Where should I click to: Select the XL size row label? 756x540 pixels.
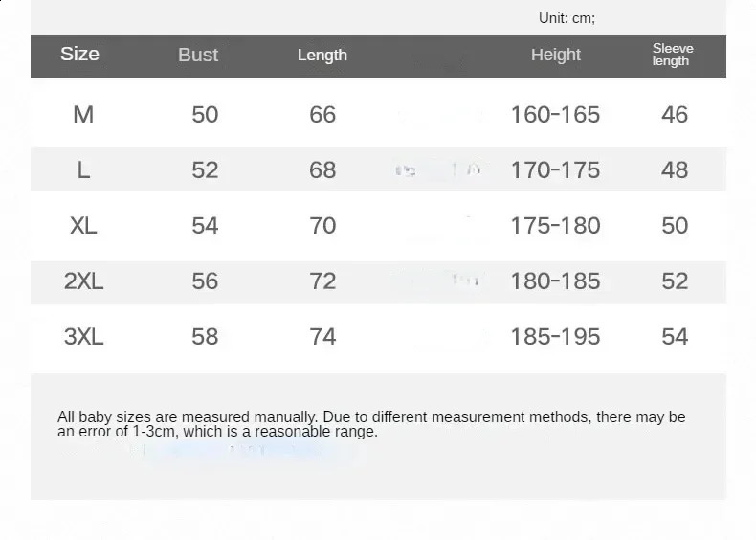pyautogui.click(x=83, y=226)
